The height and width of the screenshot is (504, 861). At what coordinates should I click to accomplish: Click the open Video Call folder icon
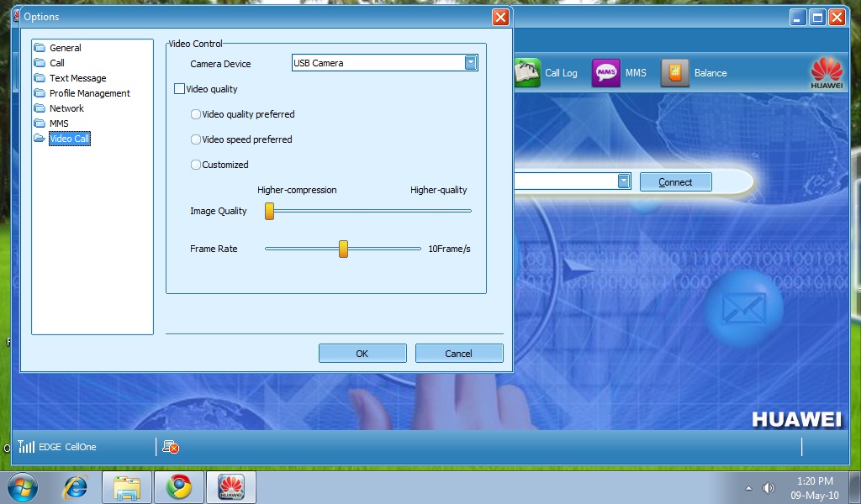click(40, 139)
